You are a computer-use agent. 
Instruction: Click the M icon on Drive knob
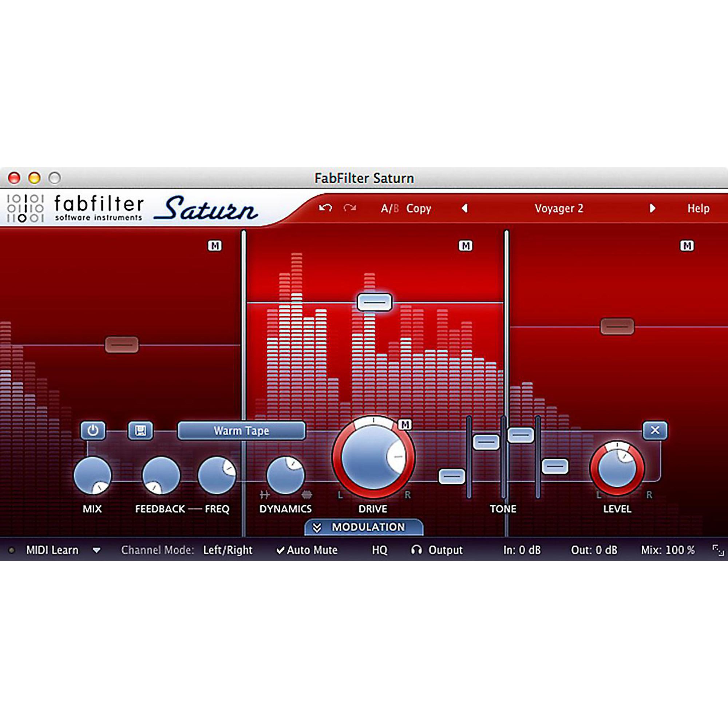(405, 425)
